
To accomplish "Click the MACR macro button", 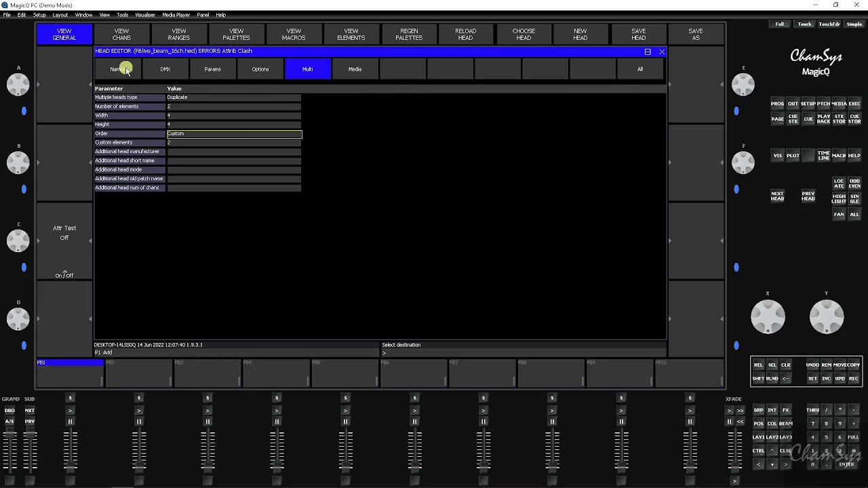I will pos(839,155).
